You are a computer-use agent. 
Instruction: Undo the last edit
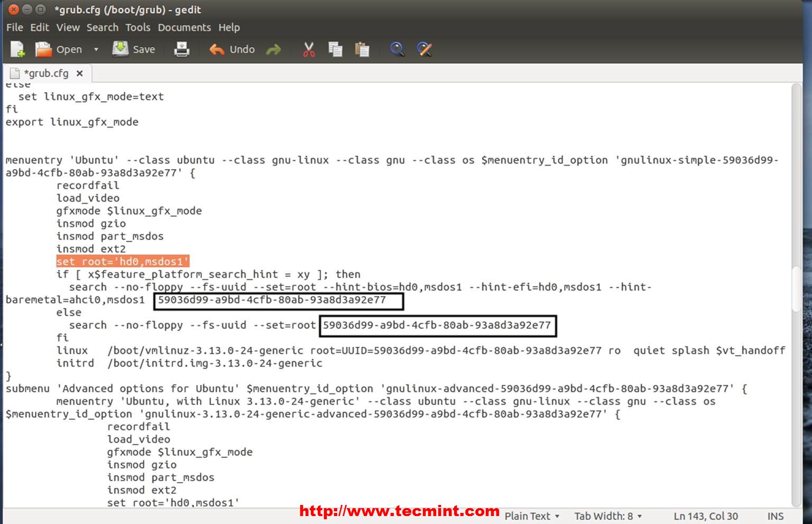point(231,49)
